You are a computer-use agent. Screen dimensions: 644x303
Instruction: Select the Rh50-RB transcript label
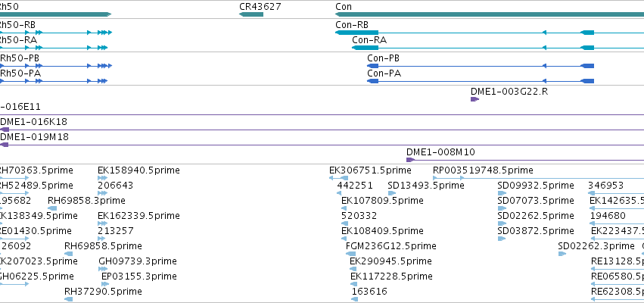click(x=17, y=25)
